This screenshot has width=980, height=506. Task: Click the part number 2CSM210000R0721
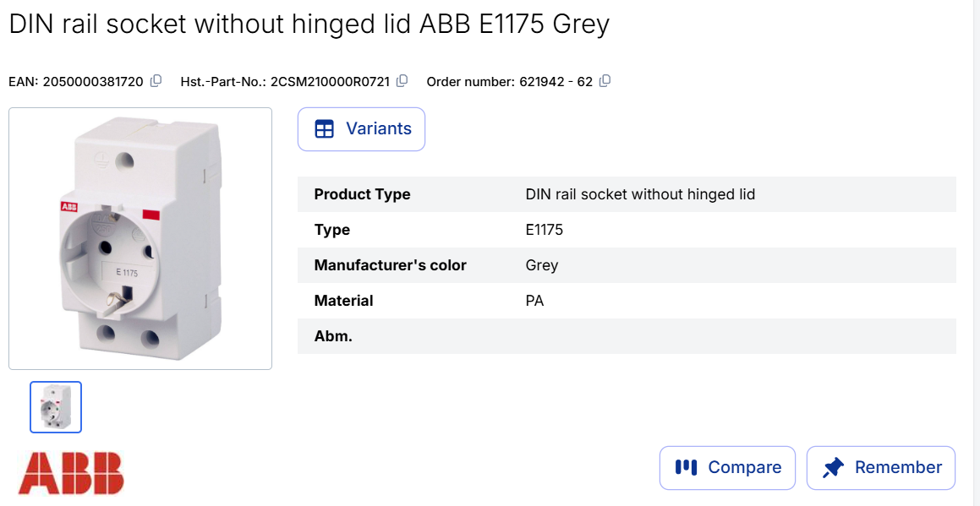(x=330, y=82)
